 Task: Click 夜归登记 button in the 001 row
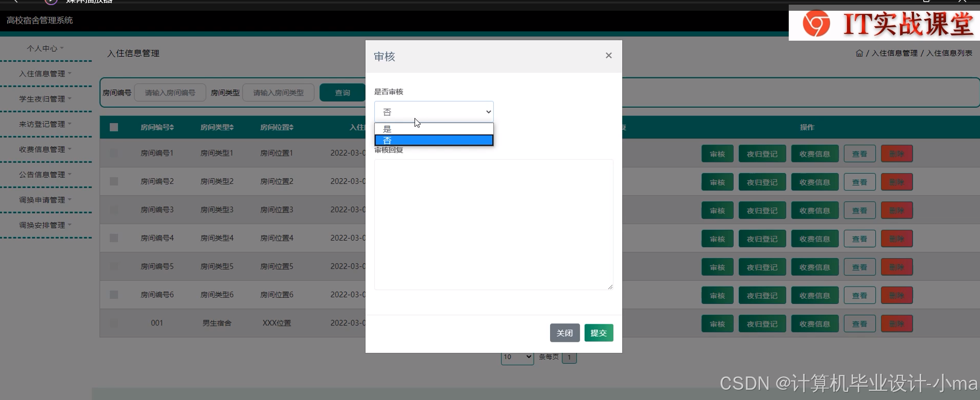coord(762,324)
